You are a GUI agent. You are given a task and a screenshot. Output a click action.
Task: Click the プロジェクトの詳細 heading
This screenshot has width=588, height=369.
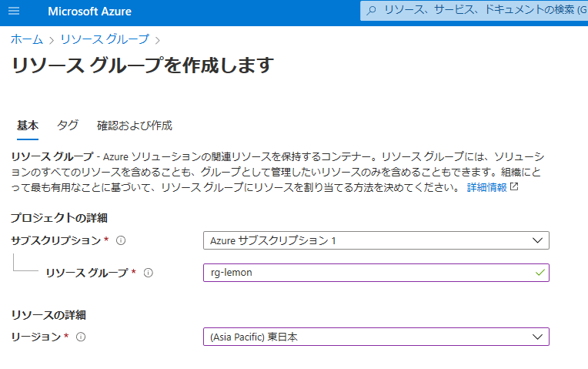tap(58, 218)
